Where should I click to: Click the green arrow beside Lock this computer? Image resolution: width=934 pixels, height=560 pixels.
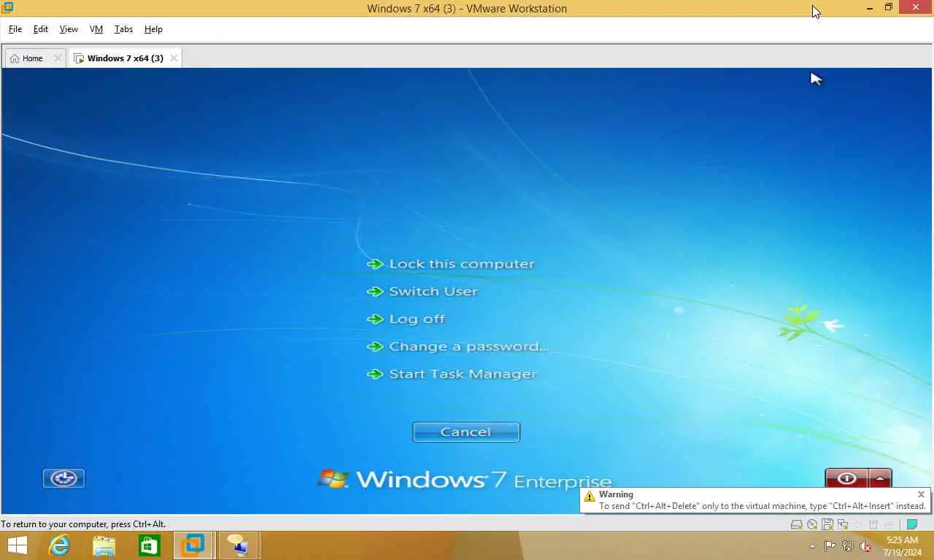click(x=375, y=264)
